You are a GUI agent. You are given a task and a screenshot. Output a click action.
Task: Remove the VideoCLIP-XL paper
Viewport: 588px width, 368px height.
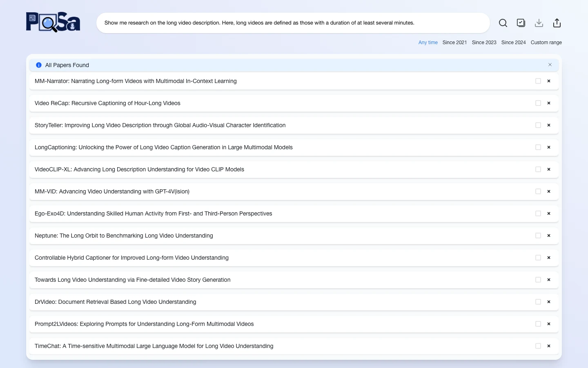tap(549, 169)
